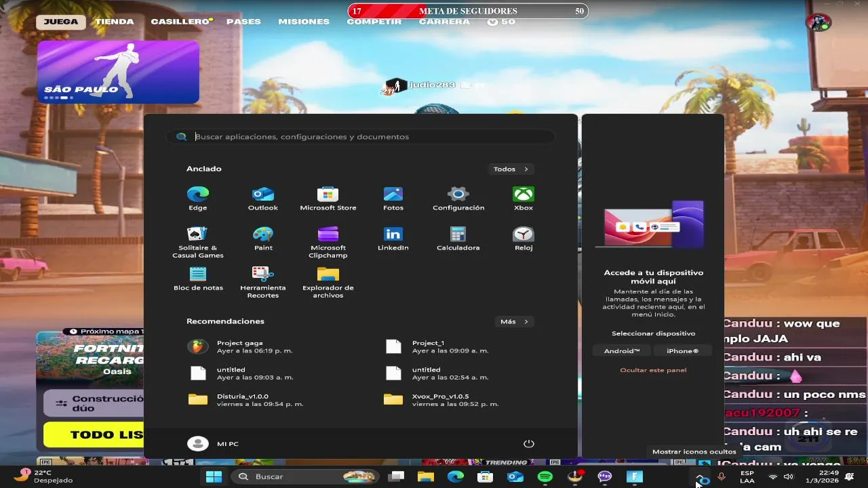Expand Todos to see all apps
Viewport: 868px width, 488px height.
(511, 169)
